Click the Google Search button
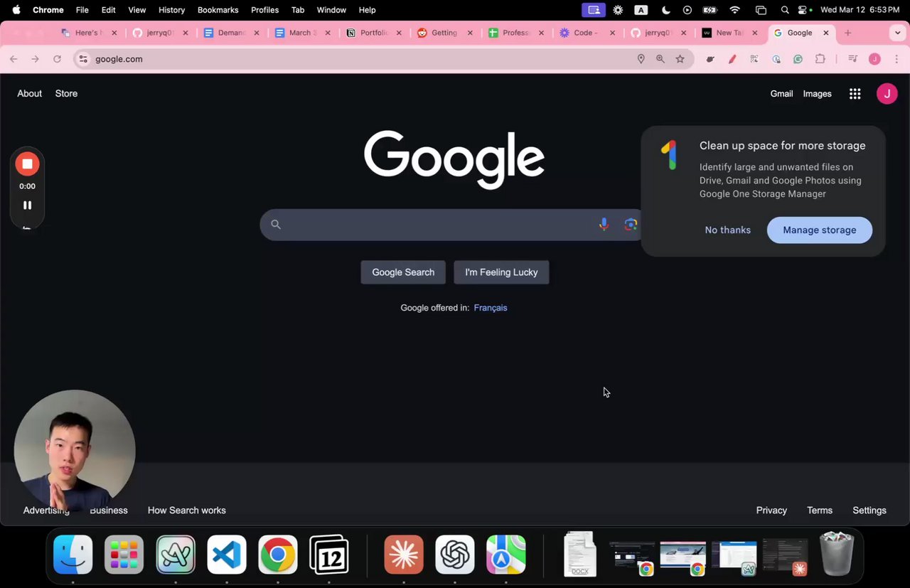Image resolution: width=910 pixels, height=588 pixels. 403,272
